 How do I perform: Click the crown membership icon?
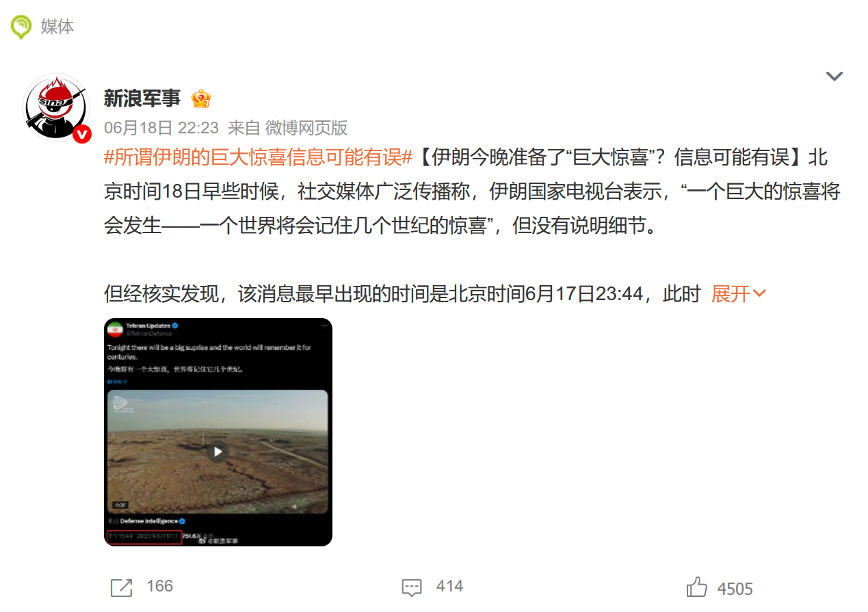[x=200, y=98]
